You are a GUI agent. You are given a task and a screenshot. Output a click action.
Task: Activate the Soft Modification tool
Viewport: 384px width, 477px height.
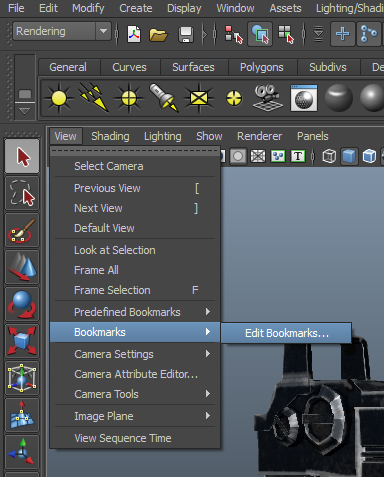click(x=22, y=415)
